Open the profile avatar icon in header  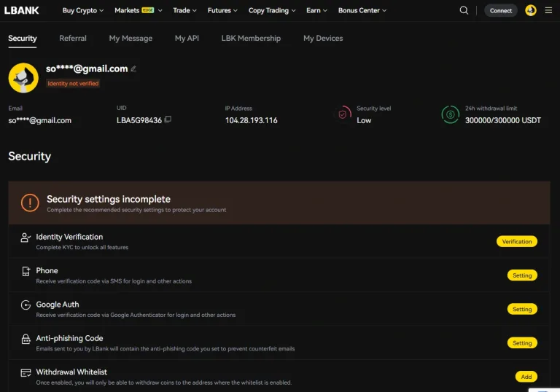tap(531, 10)
